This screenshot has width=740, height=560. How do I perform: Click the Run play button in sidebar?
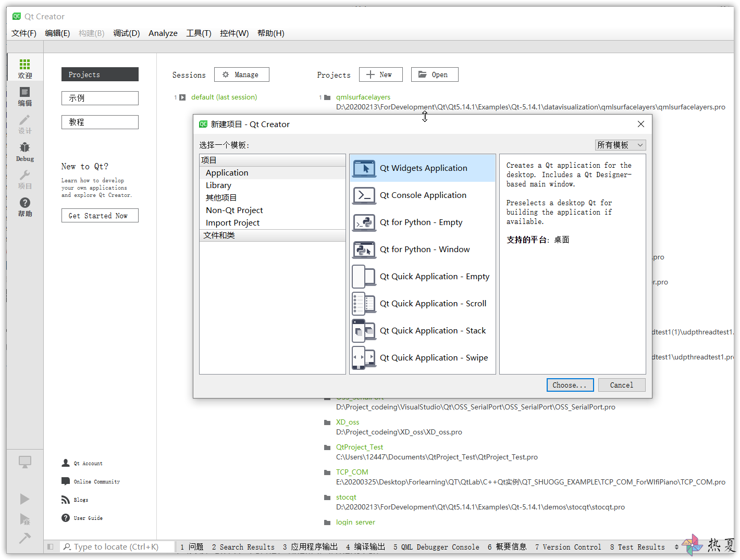[24, 499]
